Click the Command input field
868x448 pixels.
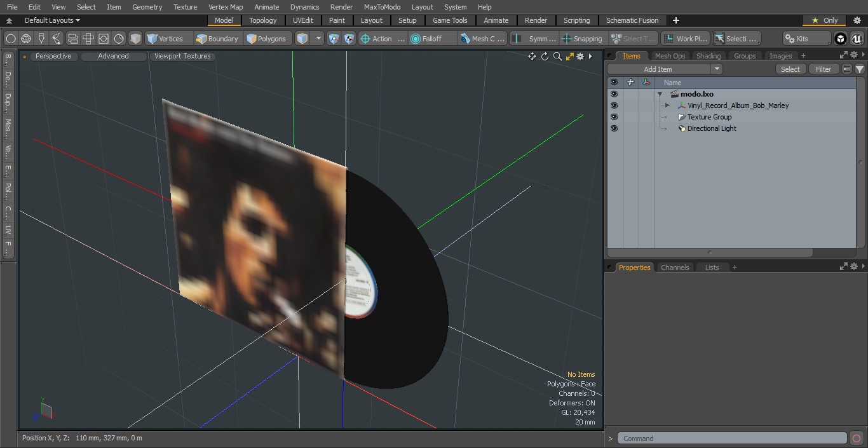pyautogui.click(x=732, y=438)
